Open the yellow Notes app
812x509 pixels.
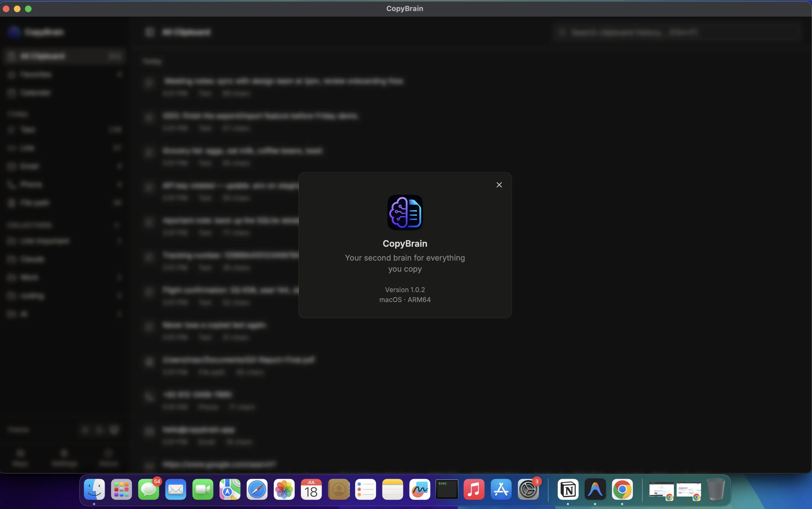coord(393,489)
